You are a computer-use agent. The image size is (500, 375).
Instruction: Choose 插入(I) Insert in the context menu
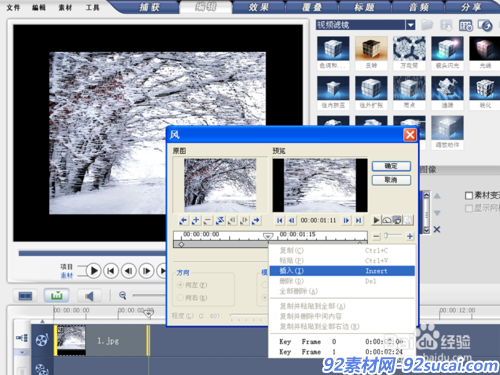pyautogui.click(x=342, y=271)
